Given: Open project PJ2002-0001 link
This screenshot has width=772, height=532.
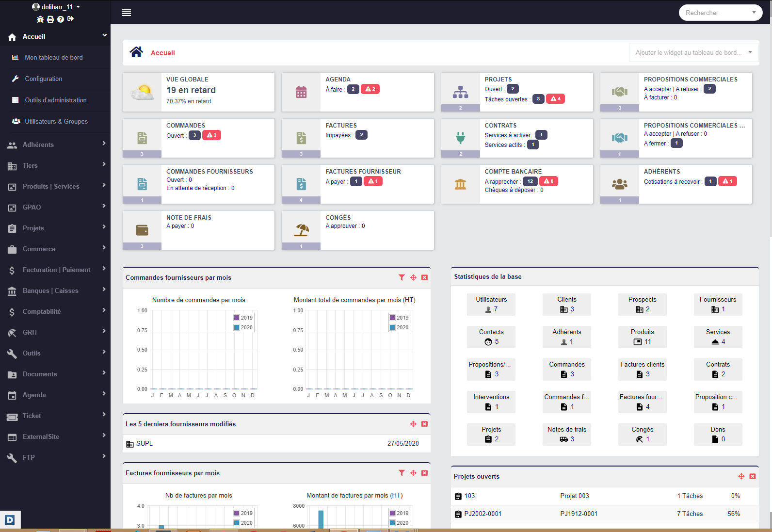Looking at the screenshot, I should pyautogui.click(x=482, y=514).
